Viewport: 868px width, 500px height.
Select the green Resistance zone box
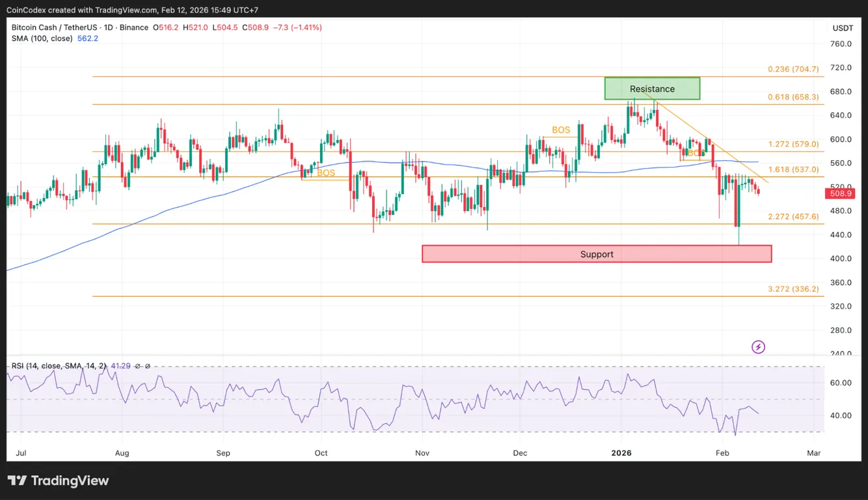652,89
